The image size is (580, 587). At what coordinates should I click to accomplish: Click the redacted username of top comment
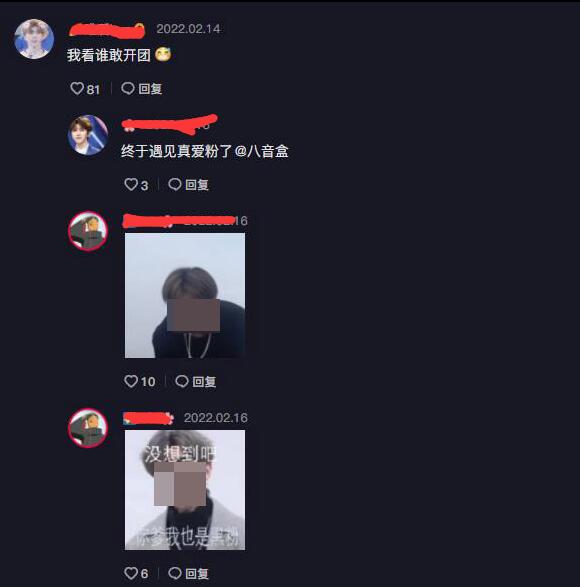107,30
